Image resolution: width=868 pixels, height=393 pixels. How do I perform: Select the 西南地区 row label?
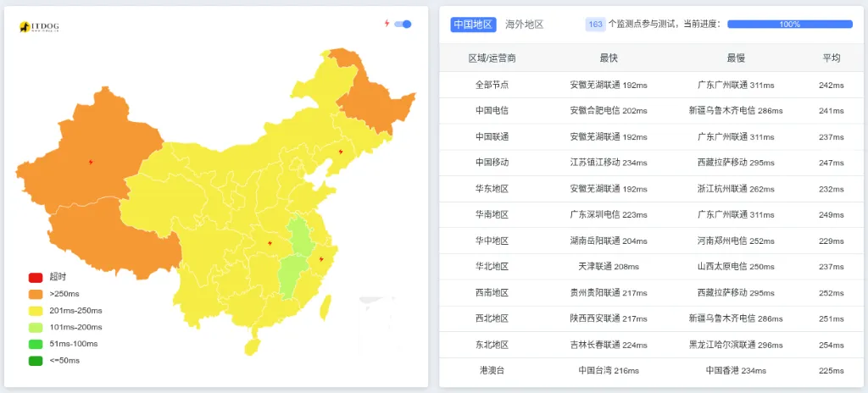pos(492,293)
